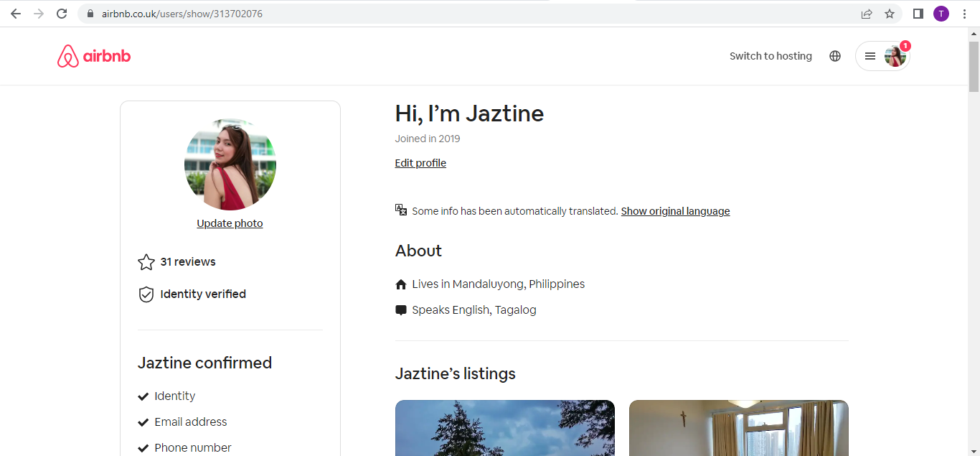Click the notification badge on avatar
980x456 pixels.
click(905, 46)
